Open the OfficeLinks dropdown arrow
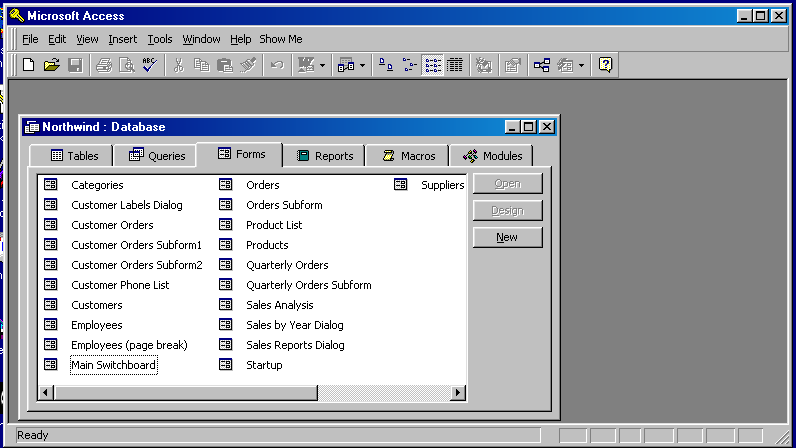This screenshot has height=448, width=796. pyautogui.click(x=322, y=66)
